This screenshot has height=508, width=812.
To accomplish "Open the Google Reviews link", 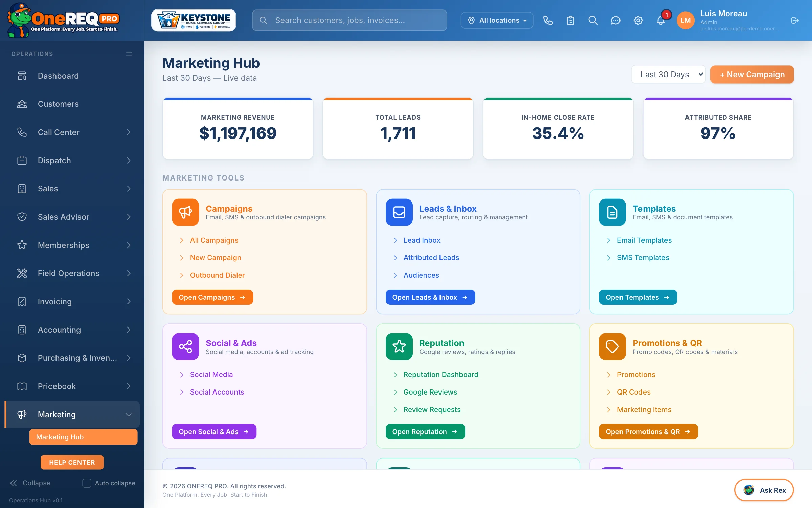I will 430,392.
